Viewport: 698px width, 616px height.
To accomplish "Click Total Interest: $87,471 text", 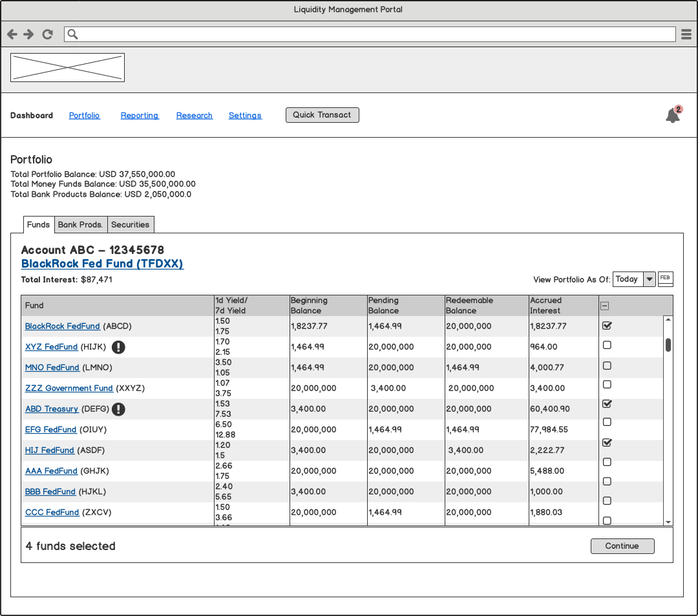I will point(67,279).
